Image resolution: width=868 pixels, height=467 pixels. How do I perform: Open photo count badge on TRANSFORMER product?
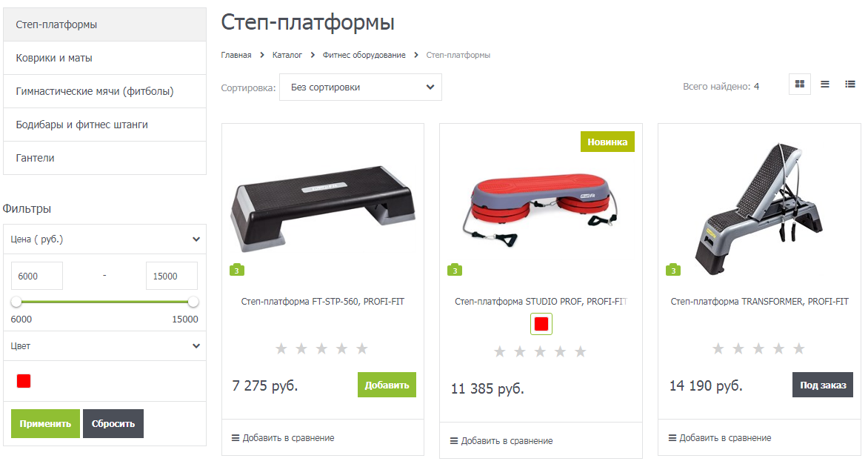click(673, 270)
